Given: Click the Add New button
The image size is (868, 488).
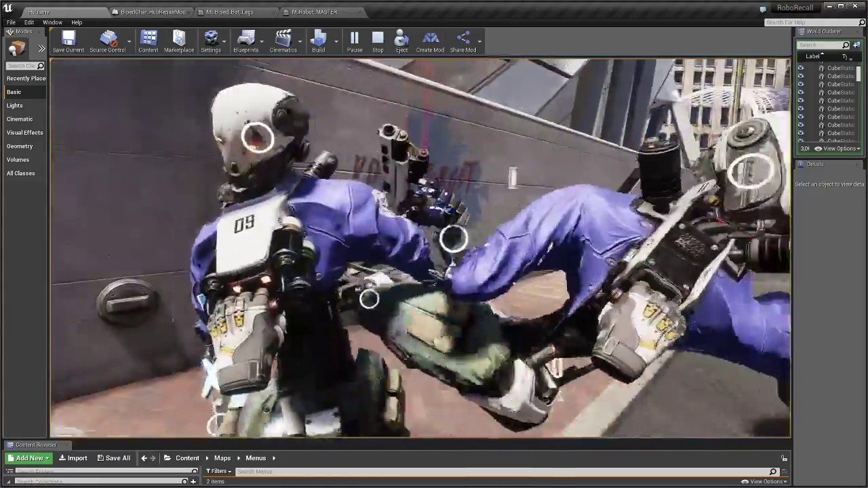Looking at the screenshot, I should (29, 458).
